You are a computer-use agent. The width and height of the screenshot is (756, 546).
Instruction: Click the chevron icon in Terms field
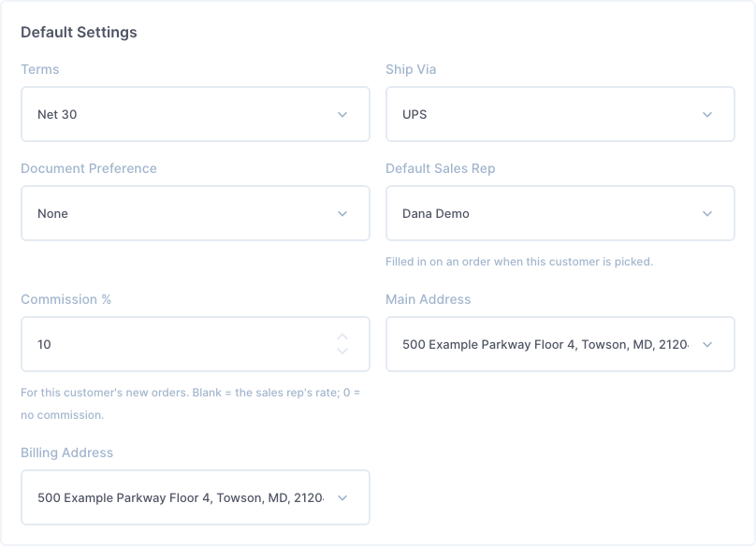coord(342,115)
